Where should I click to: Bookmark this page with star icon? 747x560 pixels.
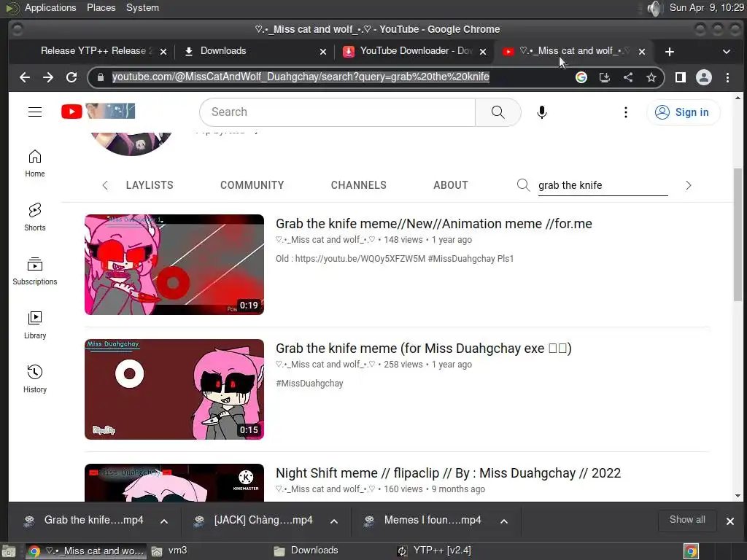click(651, 77)
